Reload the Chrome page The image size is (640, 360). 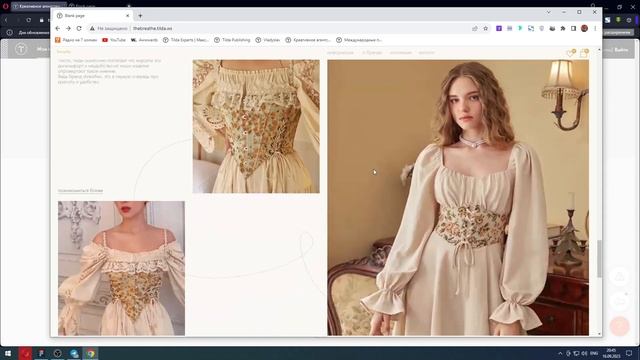click(79, 29)
